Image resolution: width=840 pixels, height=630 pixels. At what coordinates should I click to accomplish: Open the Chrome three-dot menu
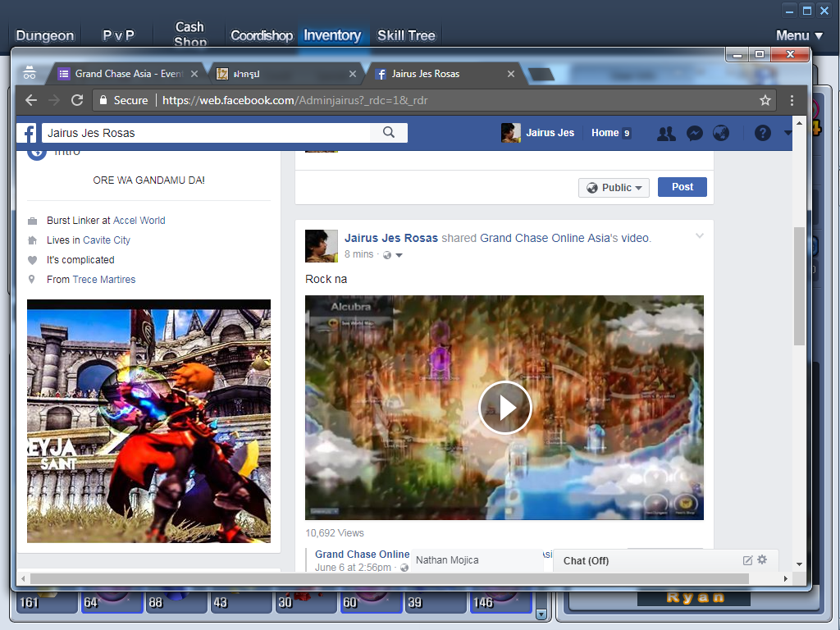[792, 100]
